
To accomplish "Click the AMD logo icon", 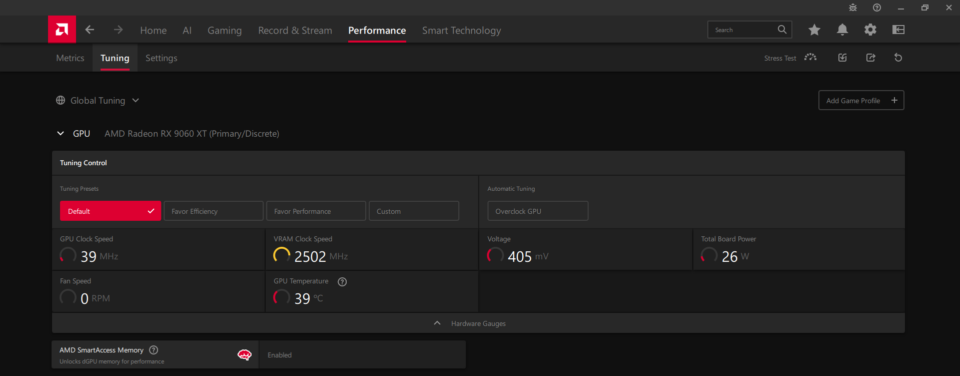I will pyautogui.click(x=62, y=29).
